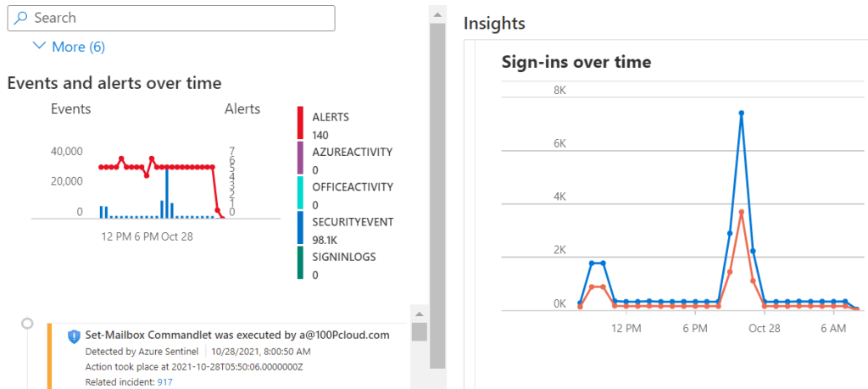This screenshot has width=868, height=389.
Task: Click the orange peak point in Sign-ins chart
Action: 741,212
